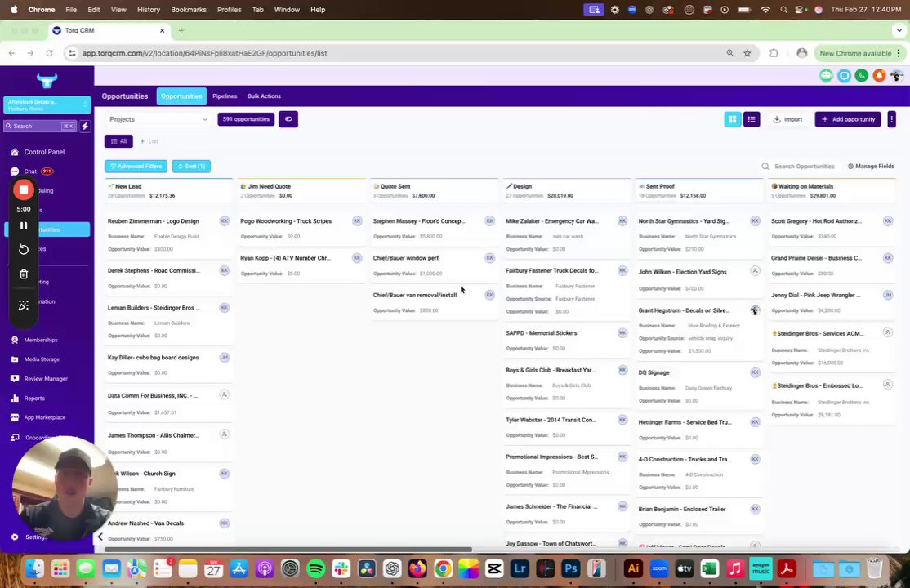Bookmark this page with the star icon
910x588 pixels.
747,53
